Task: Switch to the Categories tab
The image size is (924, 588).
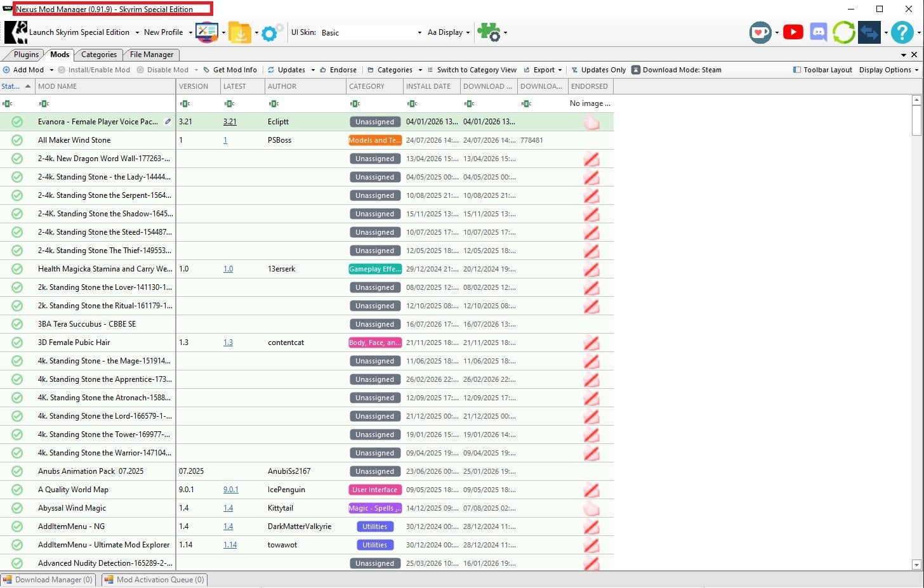Action: point(98,55)
